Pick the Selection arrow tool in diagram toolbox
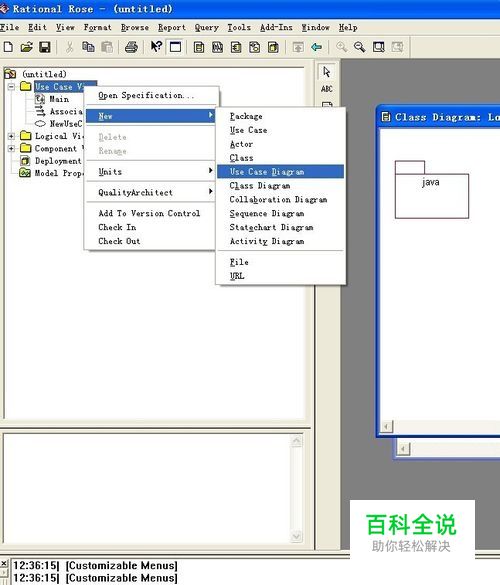The image size is (500, 585). [327, 72]
